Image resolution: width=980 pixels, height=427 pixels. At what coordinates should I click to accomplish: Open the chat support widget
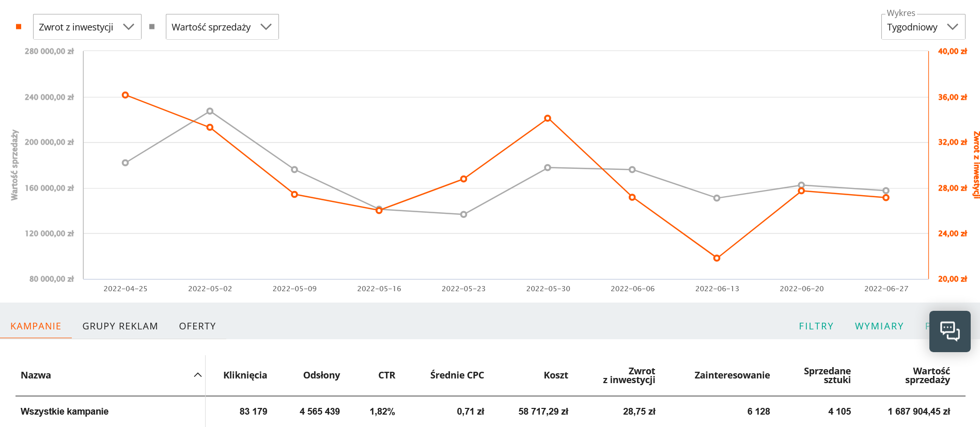pyautogui.click(x=950, y=331)
